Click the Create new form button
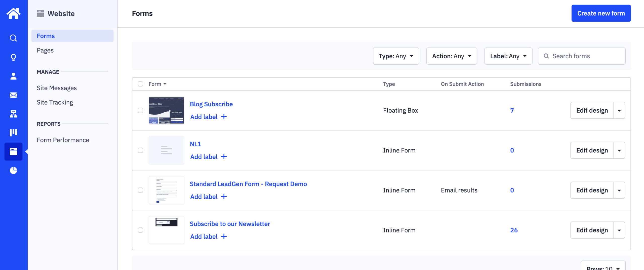 point(601,13)
